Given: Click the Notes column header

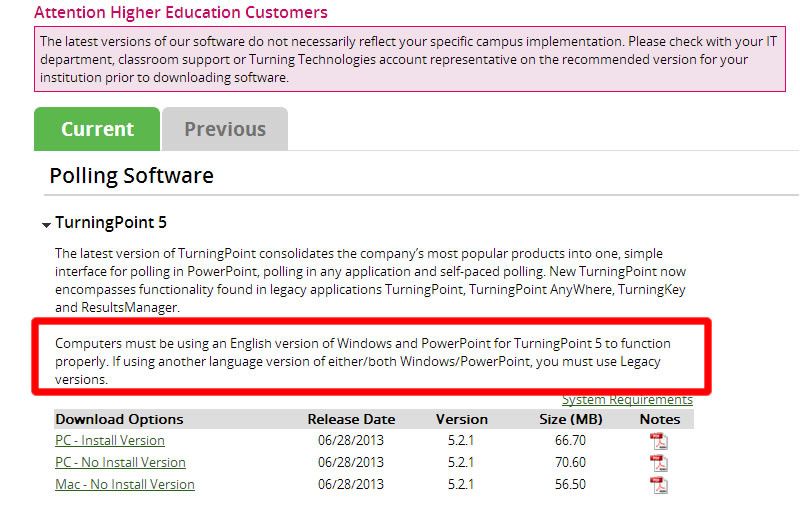Looking at the screenshot, I should [x=660, y=419].
